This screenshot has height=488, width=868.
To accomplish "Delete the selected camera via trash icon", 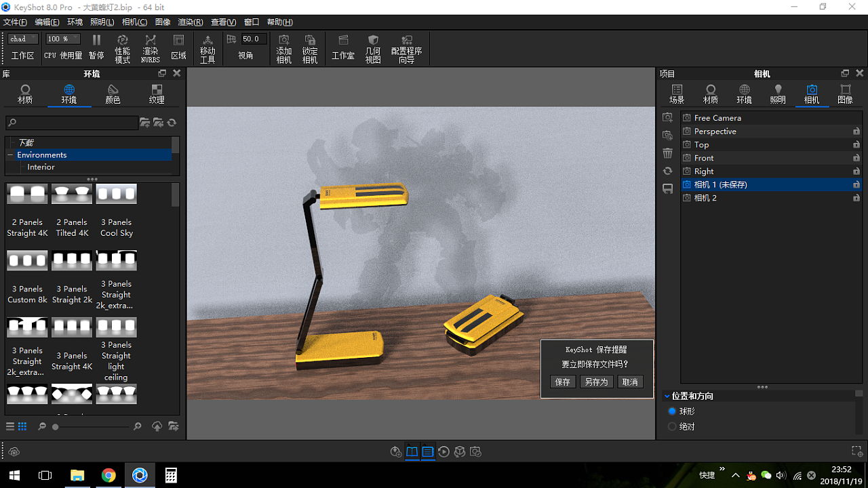I will (667, 152).
